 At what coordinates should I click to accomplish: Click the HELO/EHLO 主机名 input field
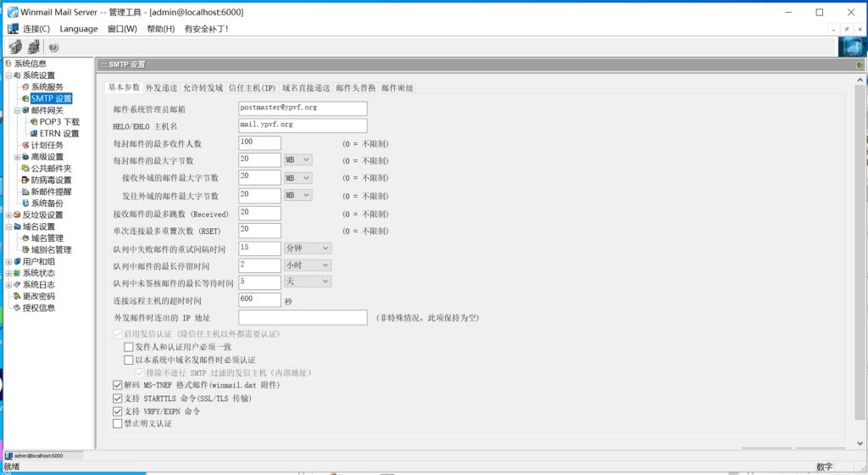(x=303, y=126)
